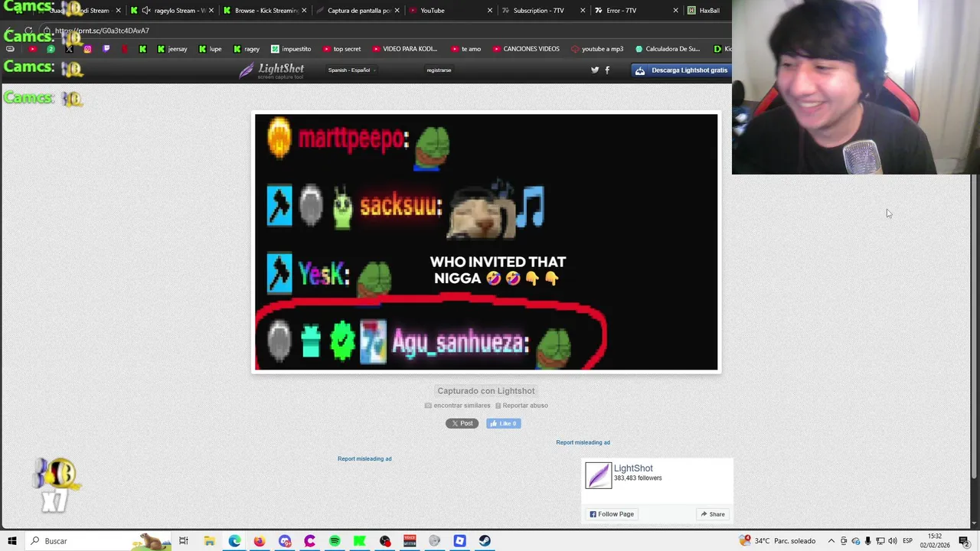Open Kick app from taskbar

(x=359, y=541)
